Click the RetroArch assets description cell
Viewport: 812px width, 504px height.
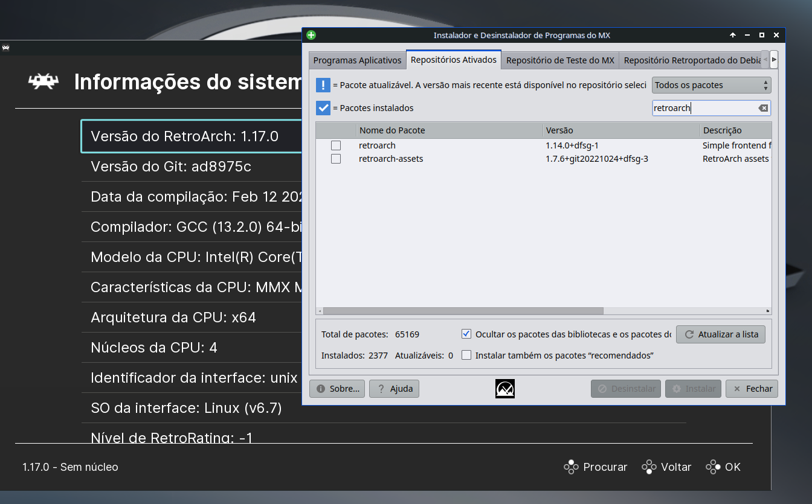pos(736,159)
